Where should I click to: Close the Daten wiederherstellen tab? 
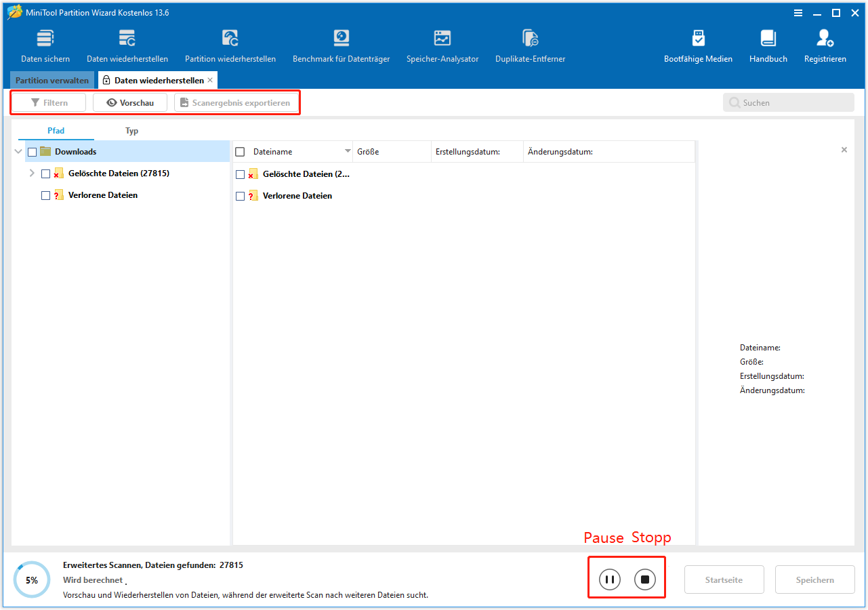pyautogui.click(x=210, y=80)
